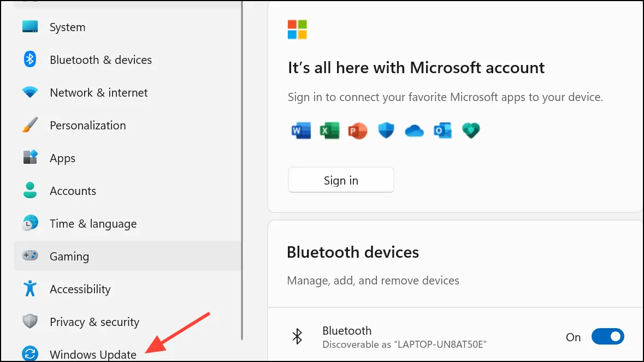The image size is (644, 362).
Task: Open Accessibility settings
Action: (127, 289)
